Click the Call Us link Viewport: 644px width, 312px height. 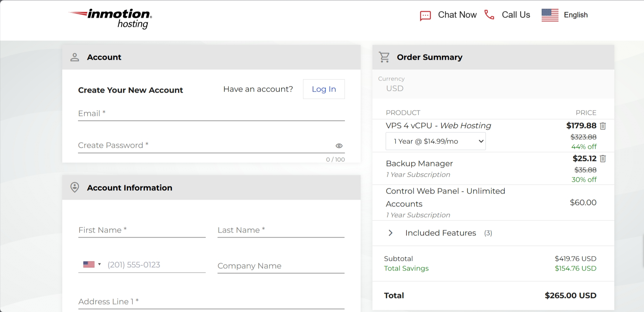point(516,15)
